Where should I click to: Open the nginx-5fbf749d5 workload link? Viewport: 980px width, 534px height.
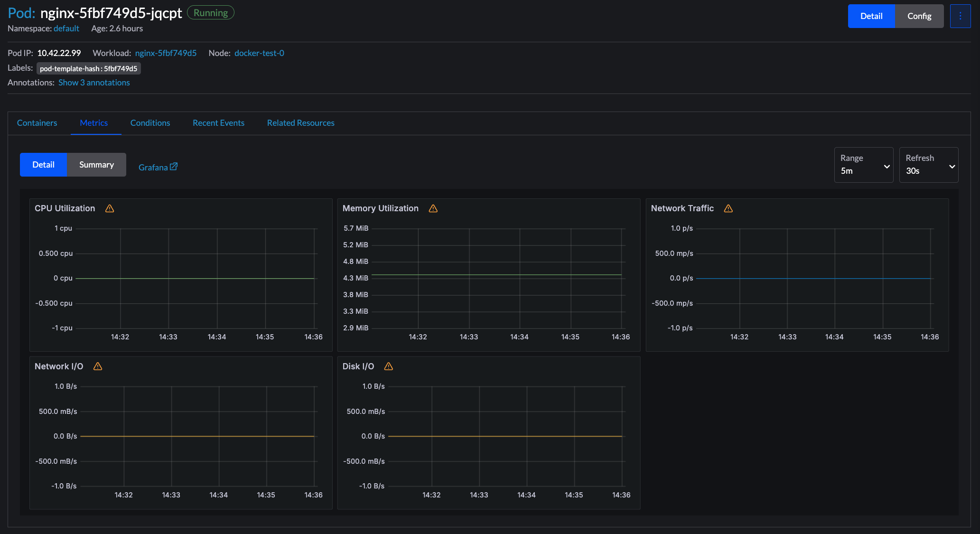166,53
